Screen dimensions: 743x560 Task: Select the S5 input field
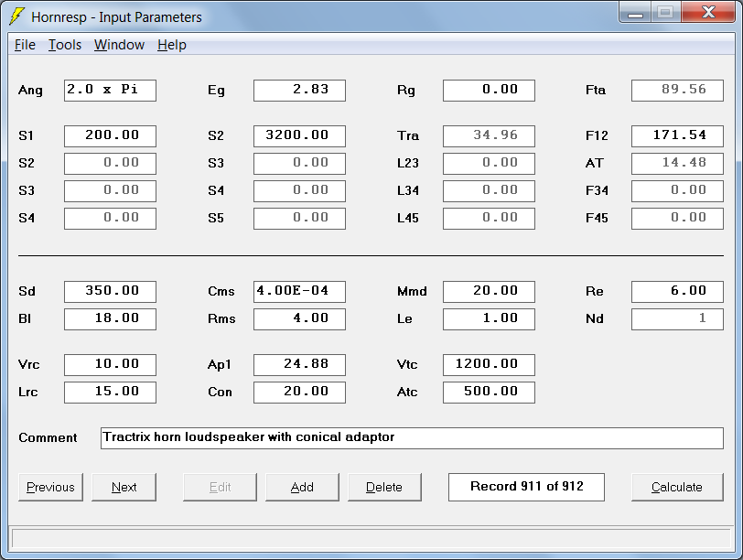click(x=299, y=219)
